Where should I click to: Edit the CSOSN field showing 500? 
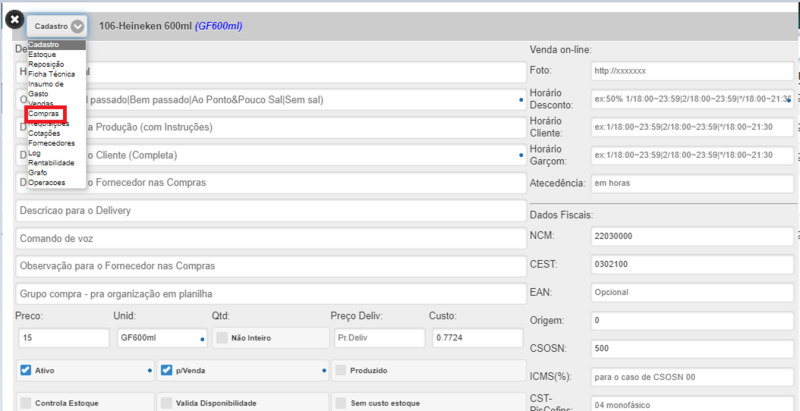pos(692,349)
